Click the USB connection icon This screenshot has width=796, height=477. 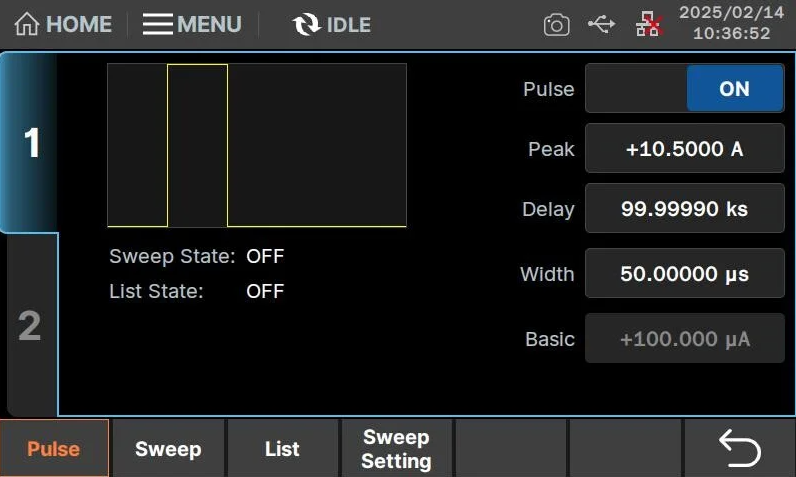point(601,24)
